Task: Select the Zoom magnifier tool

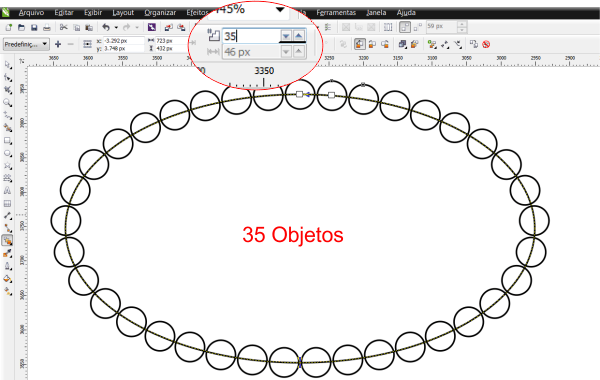Action: [x=8, y=103]
